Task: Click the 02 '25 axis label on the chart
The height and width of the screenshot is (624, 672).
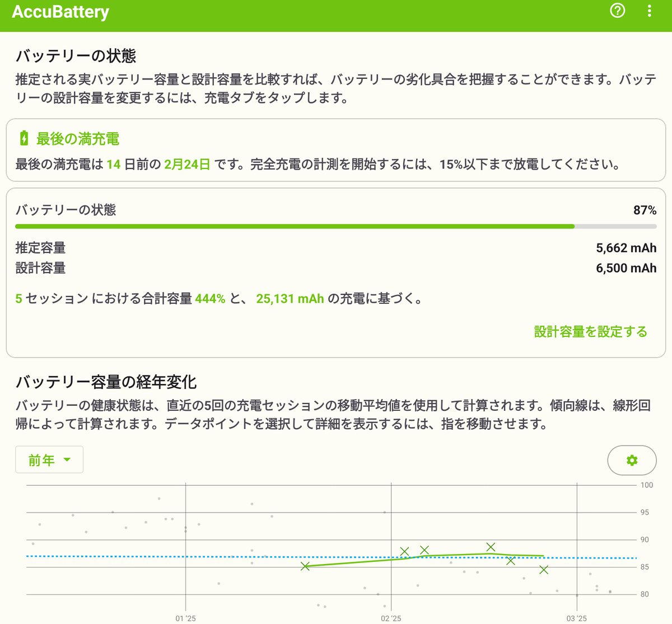Action: coord(390,619)
